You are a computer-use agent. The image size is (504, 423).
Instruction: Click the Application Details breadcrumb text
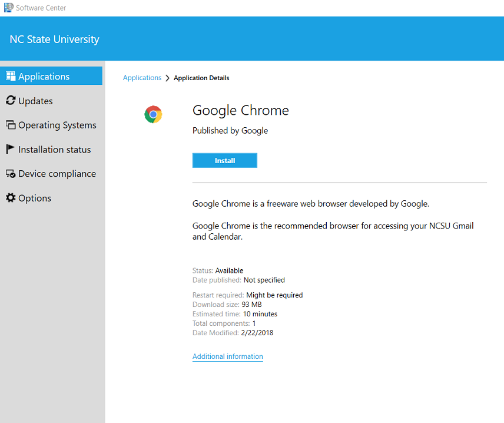[201, 78]
